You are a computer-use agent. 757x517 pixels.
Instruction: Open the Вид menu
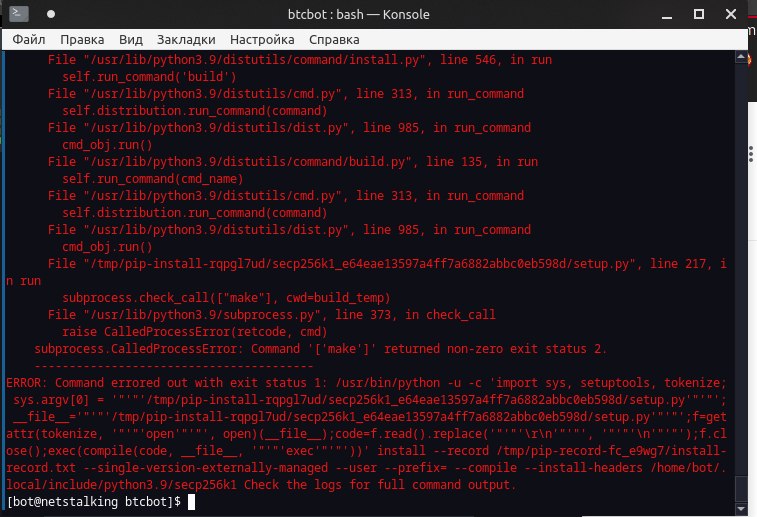131,40
